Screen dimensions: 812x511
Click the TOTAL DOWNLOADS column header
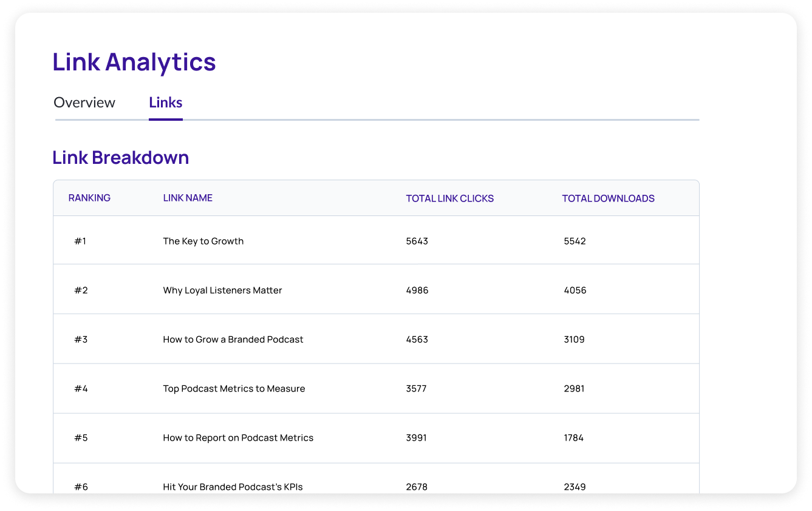pos(608,198)
